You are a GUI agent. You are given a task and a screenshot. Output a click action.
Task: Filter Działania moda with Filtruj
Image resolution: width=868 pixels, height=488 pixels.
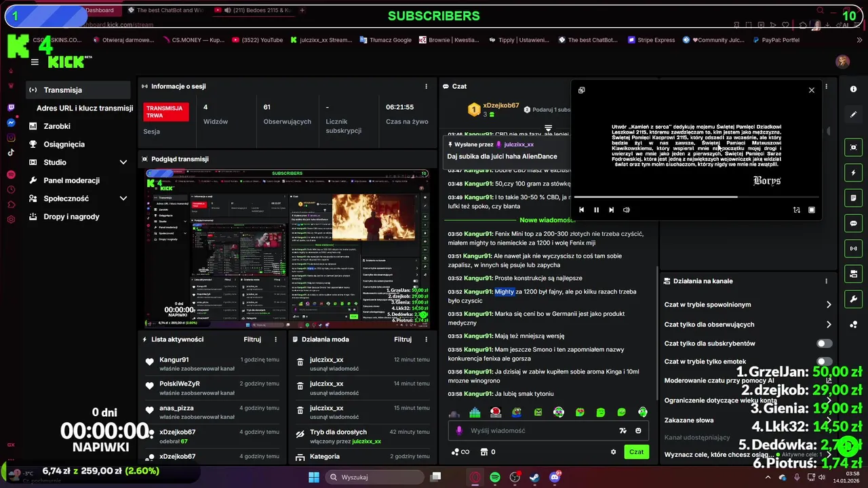coord(403,340)
